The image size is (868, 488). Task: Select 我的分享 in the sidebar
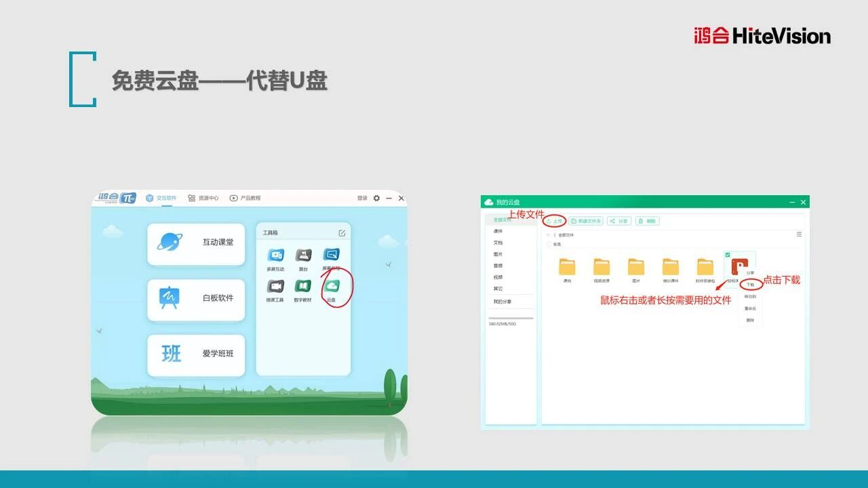[x=502, y=302]
